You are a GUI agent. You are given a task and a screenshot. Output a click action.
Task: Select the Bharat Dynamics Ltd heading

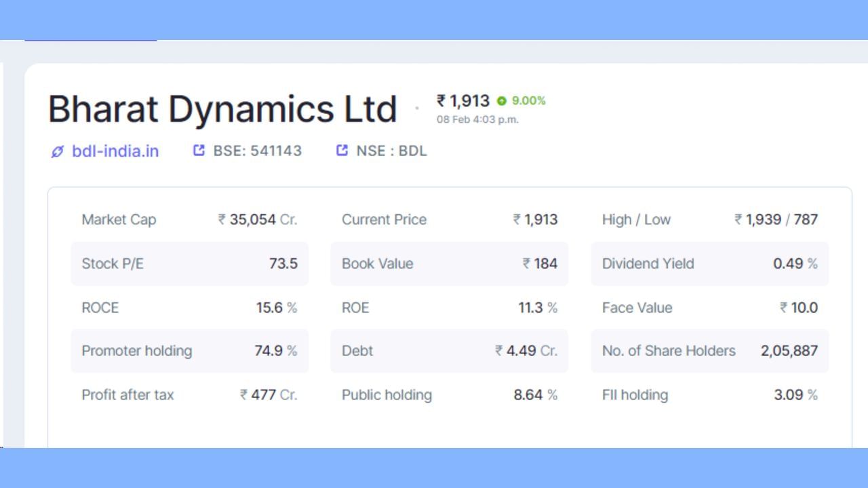click(x=222, y=108)
